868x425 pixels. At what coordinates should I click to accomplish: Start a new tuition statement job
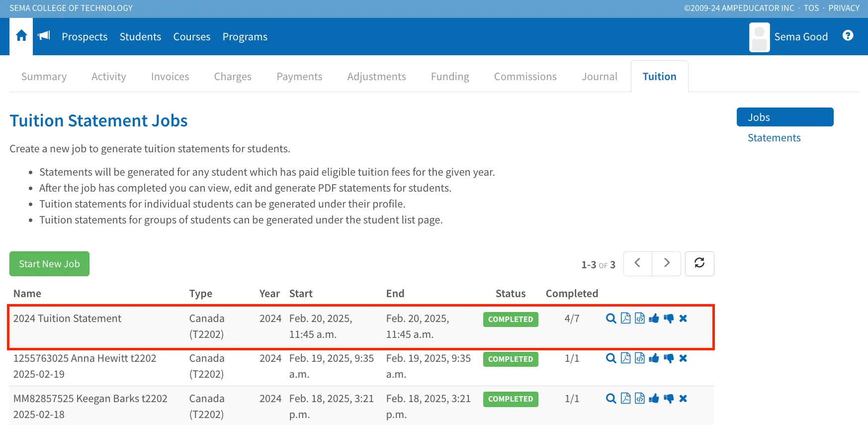point(49,264)
